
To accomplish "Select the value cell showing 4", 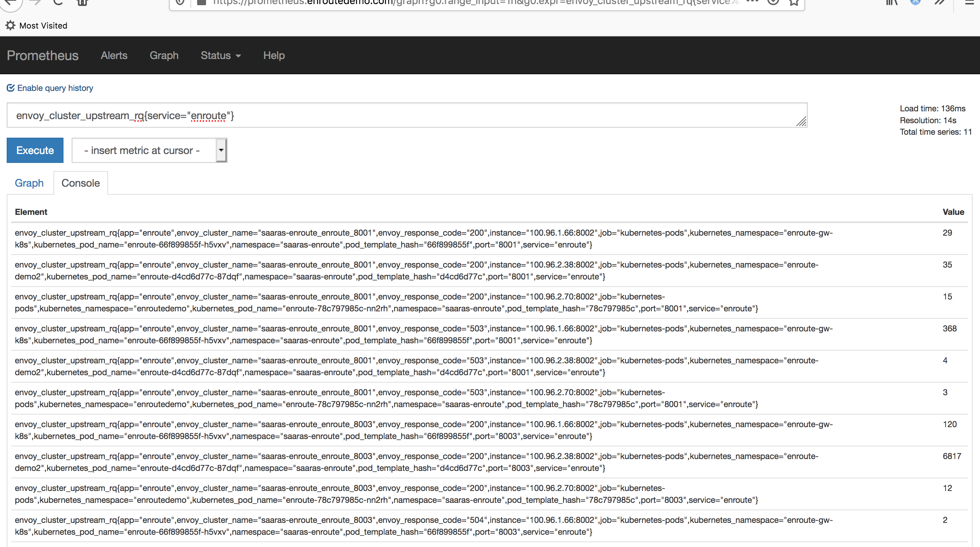I will [945, 361].
